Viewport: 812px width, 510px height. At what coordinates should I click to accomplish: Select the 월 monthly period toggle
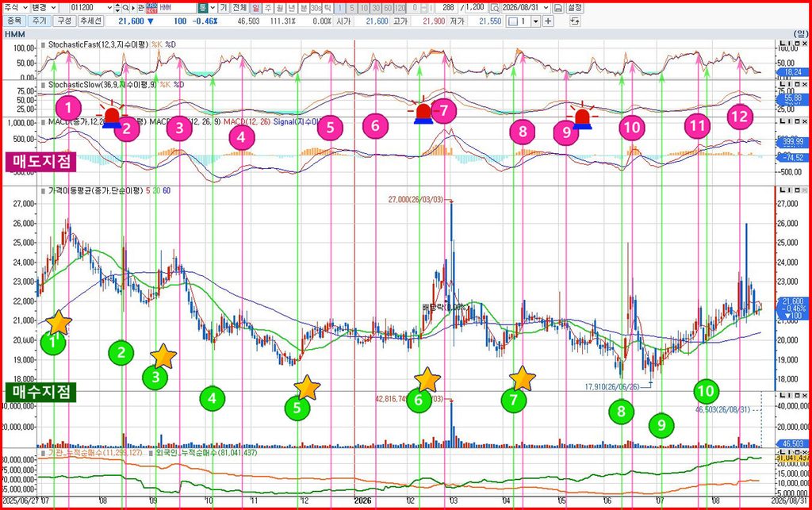(x=280, y=8)
